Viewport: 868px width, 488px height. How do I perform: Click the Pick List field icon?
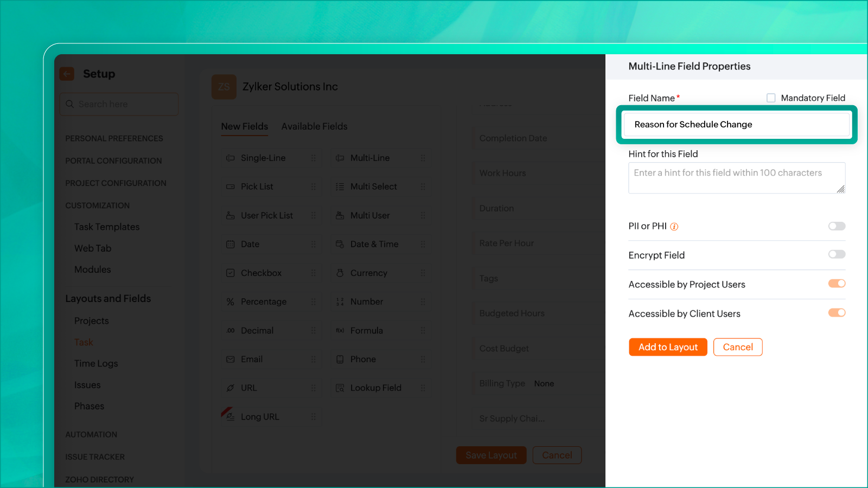point(229,187)
